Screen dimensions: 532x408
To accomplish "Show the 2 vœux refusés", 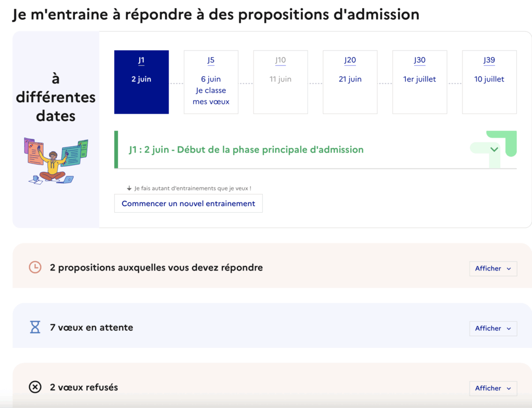I will (493, 388).
